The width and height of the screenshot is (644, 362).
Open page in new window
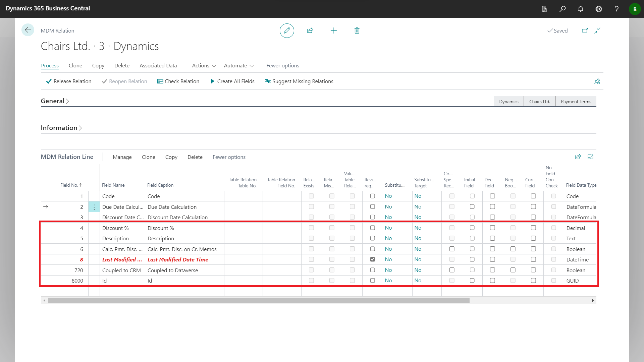(585, 31)
